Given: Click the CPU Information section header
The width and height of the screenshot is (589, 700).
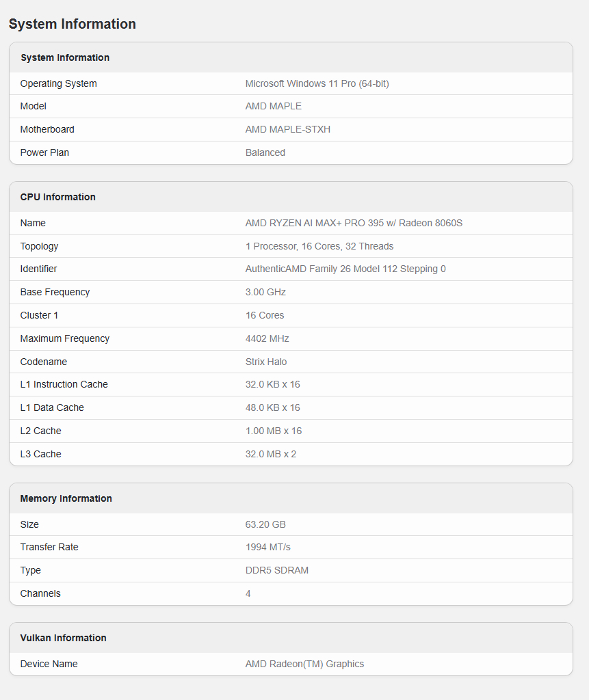Looking at the screenshot, I should click(x=57, y=197).
